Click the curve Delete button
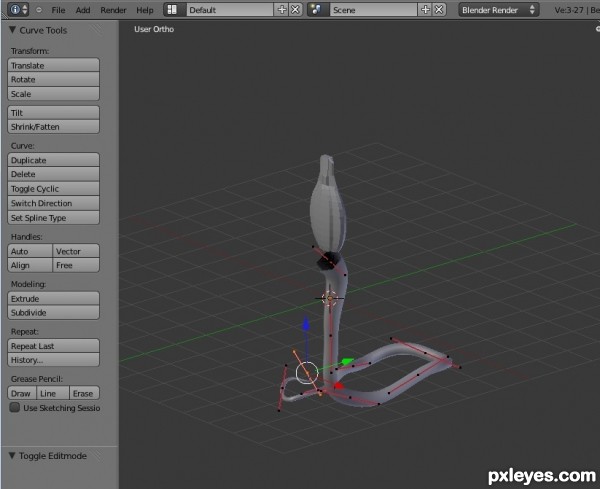 coord(53,174)
